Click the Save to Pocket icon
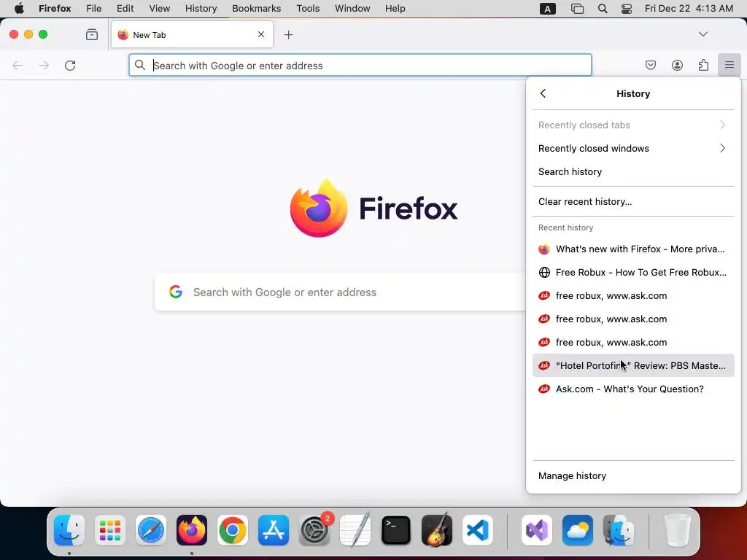This screenshot has width=747, height=560. (650, 65)
